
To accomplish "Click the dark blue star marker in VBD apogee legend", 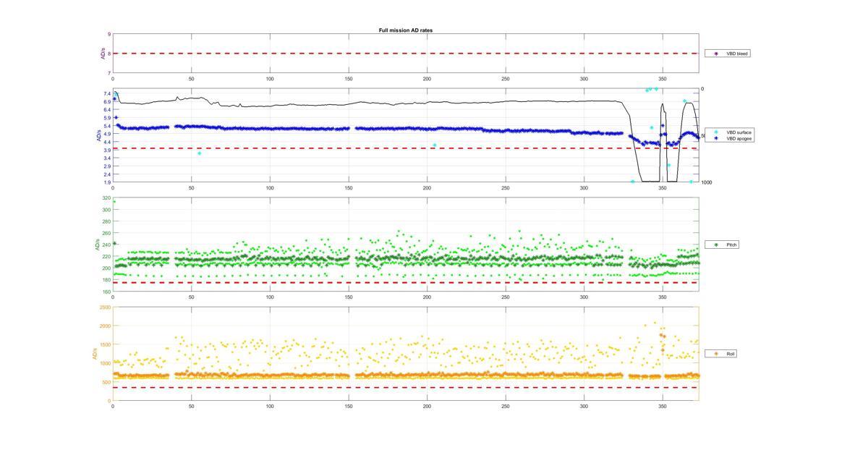I will [x=716, y=138].
